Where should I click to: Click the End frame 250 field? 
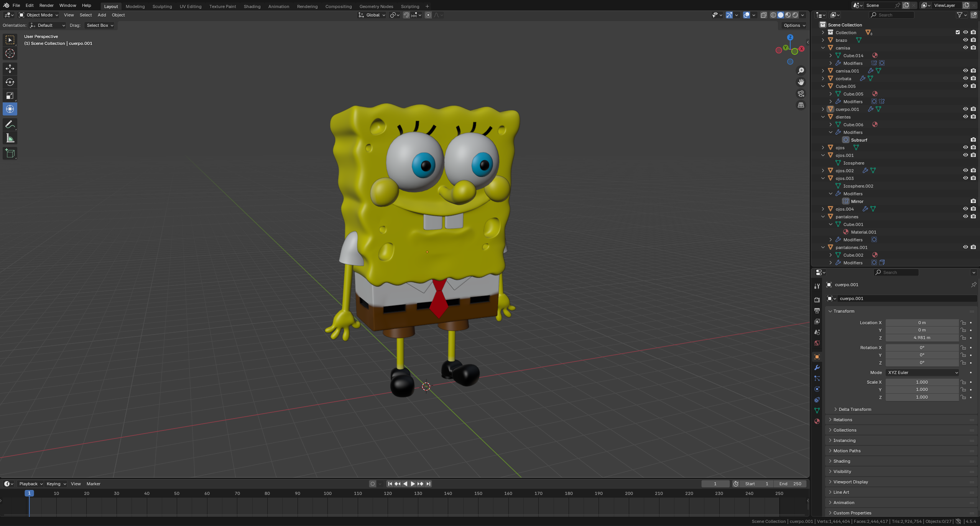(790, 484)
